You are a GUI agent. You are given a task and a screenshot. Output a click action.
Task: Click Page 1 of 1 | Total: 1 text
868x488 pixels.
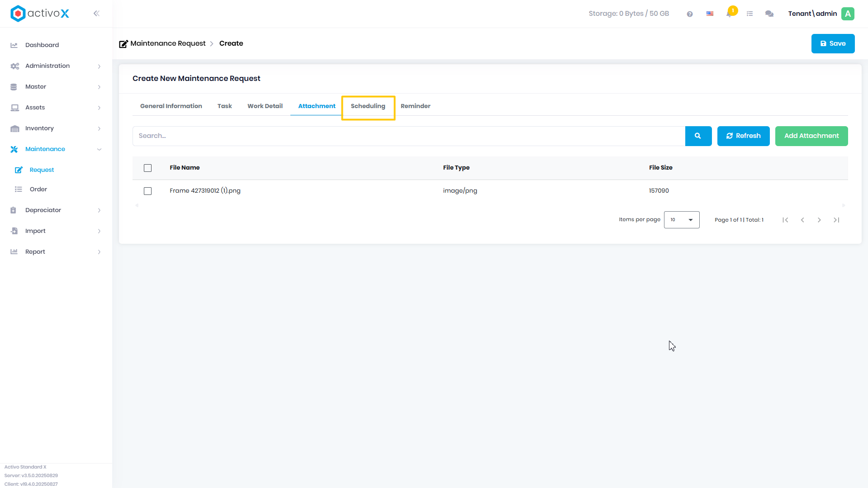pos(739,220)
